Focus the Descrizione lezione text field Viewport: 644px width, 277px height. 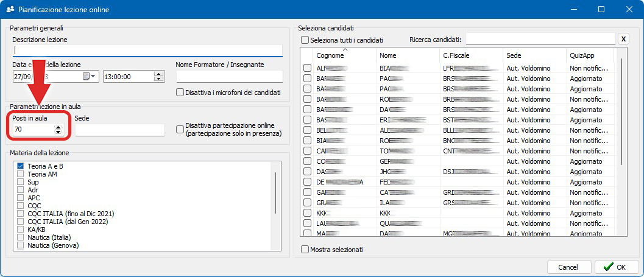(x=147, y=51)
